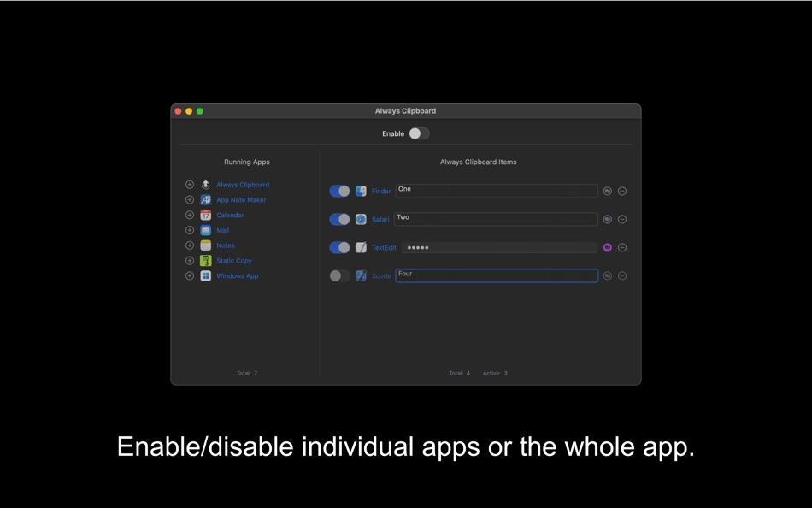Open the Safari app name link
The image size is (812, 508).
pyautogui.click(x=380, y=219)
